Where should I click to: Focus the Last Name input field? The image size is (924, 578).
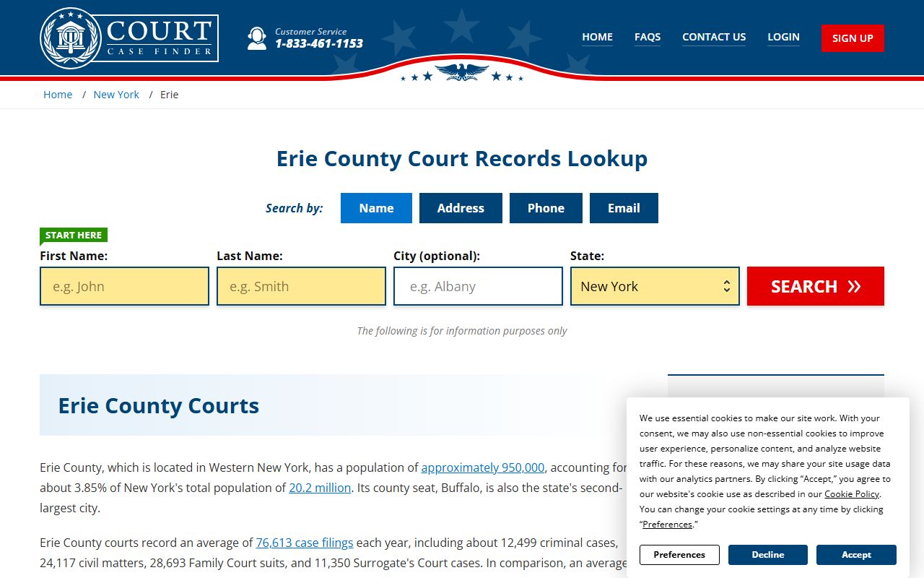pyautogui.click(x=301, y=286)
